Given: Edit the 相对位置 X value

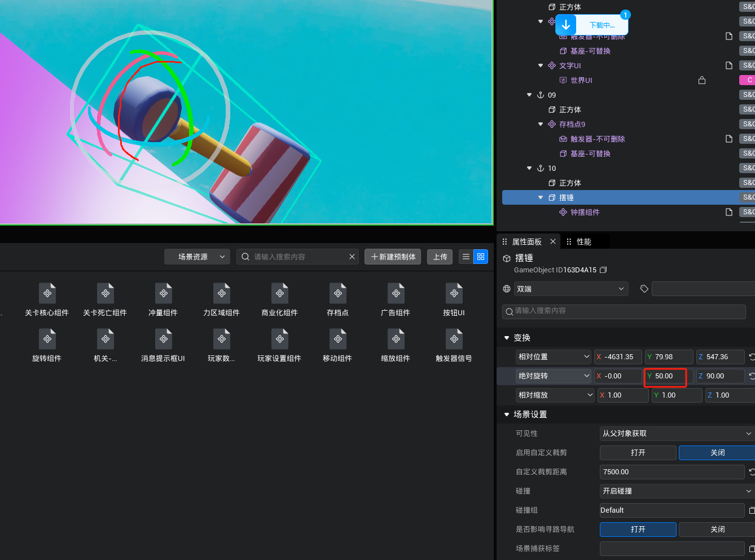Looking at the screenshot, I should pyautogui.click(x=618, y=357).
